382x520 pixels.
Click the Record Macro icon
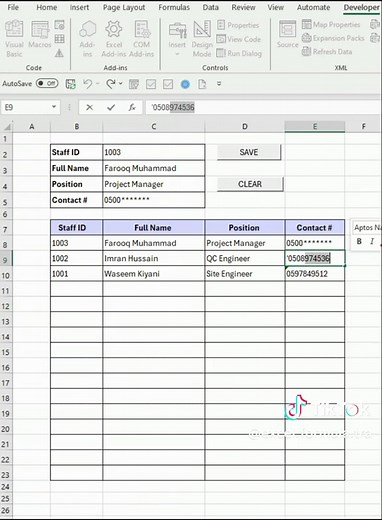pyautogui.click(x=60, y=25)
